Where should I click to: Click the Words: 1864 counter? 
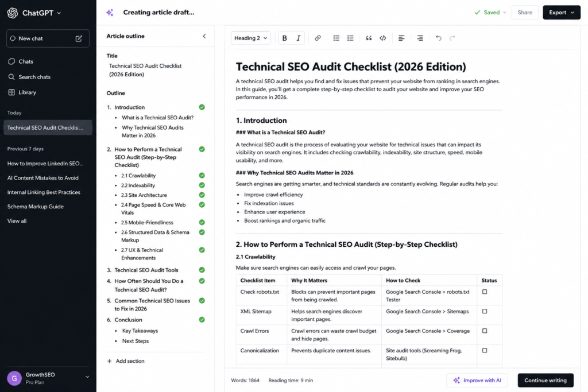point(245,381)
